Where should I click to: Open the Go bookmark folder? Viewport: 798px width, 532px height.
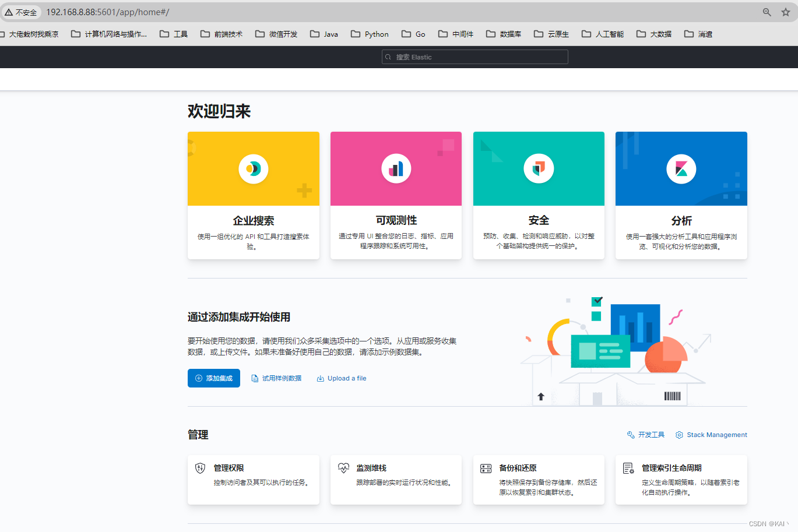pyautogui.click(x=413, y=34)
